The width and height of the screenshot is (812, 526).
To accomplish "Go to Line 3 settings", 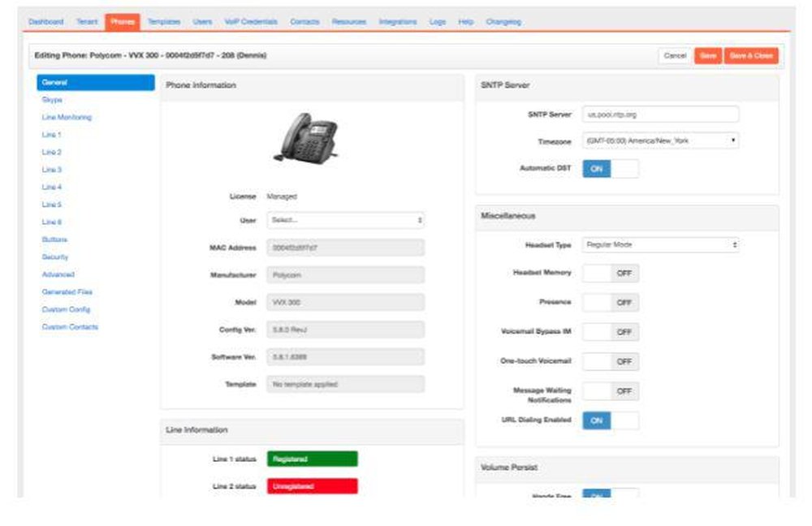I will click(x=52, y=170).
